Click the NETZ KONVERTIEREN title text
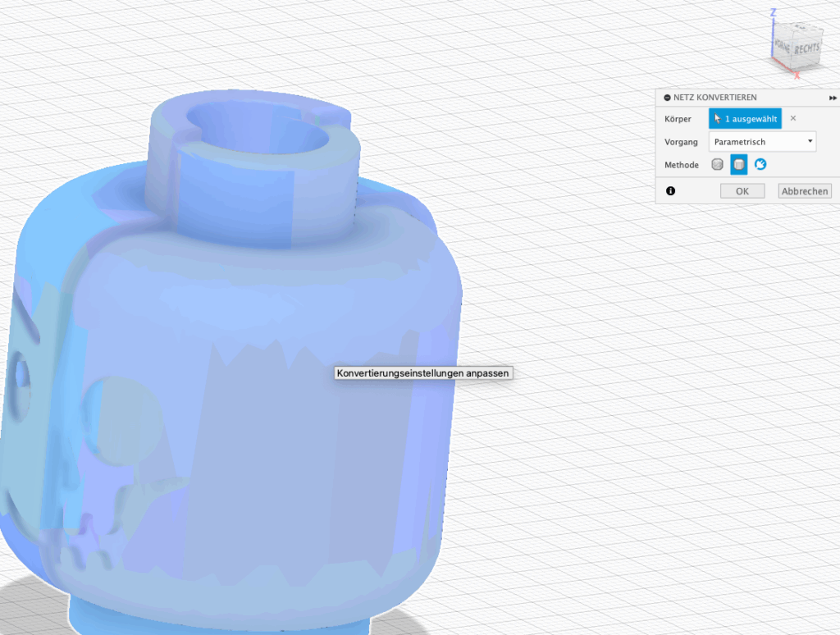The width and height of the screenshot is (840, 635). [x=714, y=98]
